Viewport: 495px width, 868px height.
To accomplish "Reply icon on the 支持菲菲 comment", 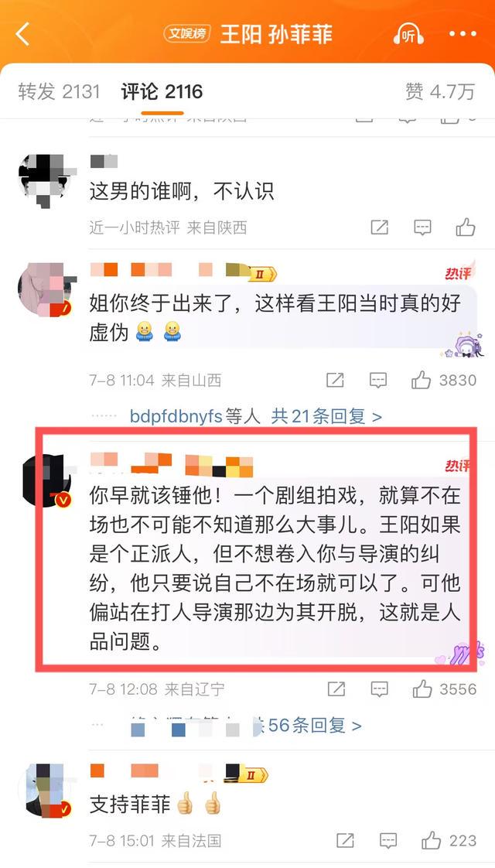I will (388, 841).
